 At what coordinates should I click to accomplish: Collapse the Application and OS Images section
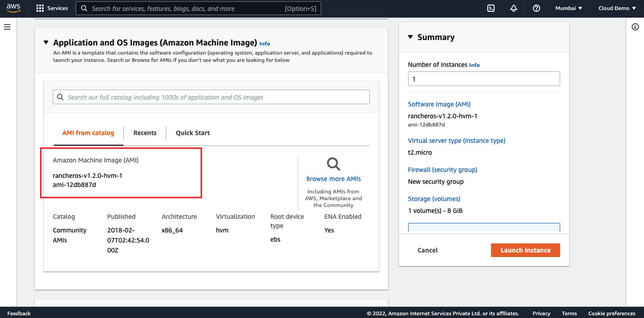tap(46, 43)
